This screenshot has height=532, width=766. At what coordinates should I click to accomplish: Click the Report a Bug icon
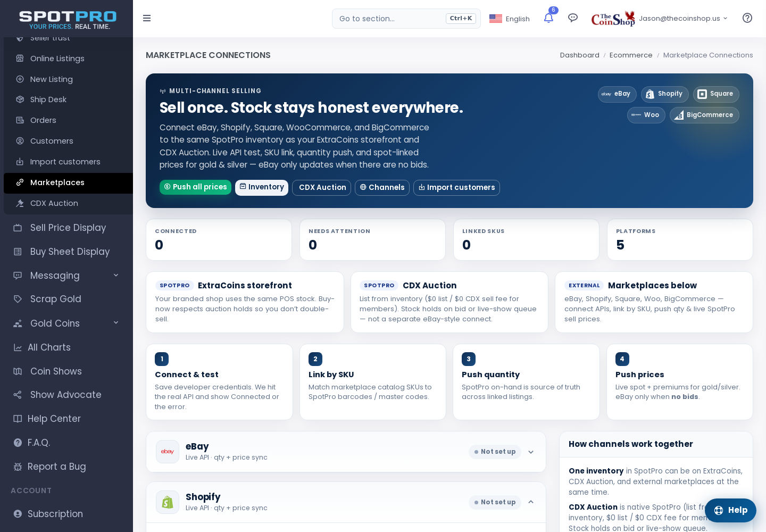18,467
